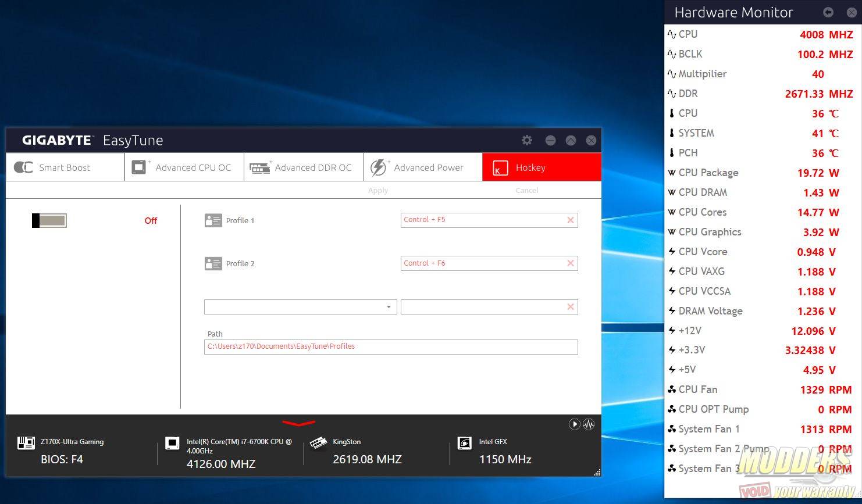Click CPU Package watt icon
The height and width of the screenshot is (504, 862).
672,173
